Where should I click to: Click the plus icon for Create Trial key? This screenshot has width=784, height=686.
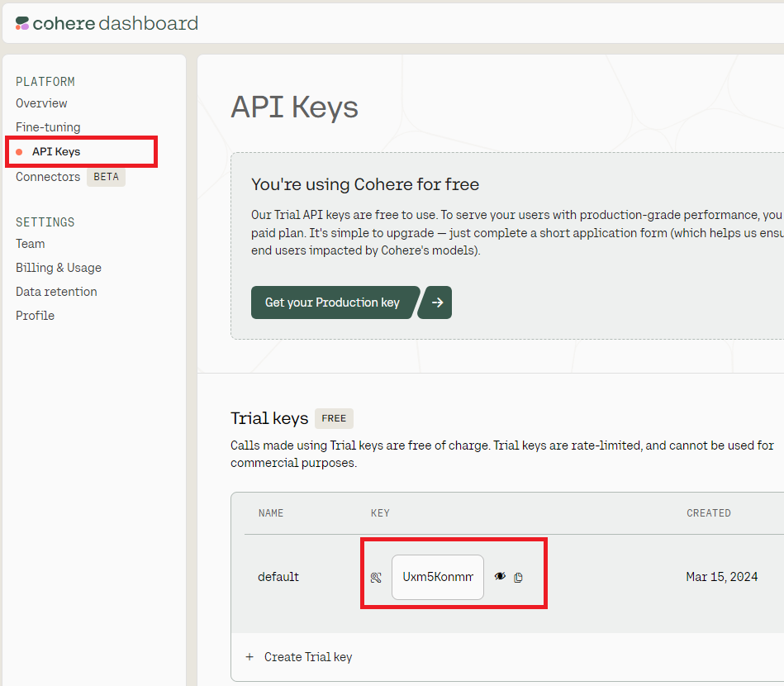click(x=249, y=656)
